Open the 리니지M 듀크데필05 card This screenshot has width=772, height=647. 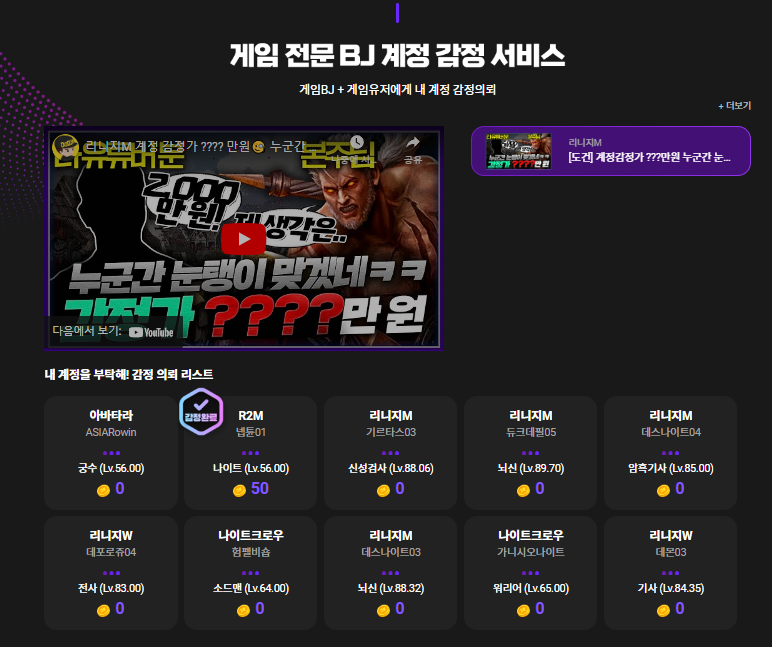click(x=530, y=453)
